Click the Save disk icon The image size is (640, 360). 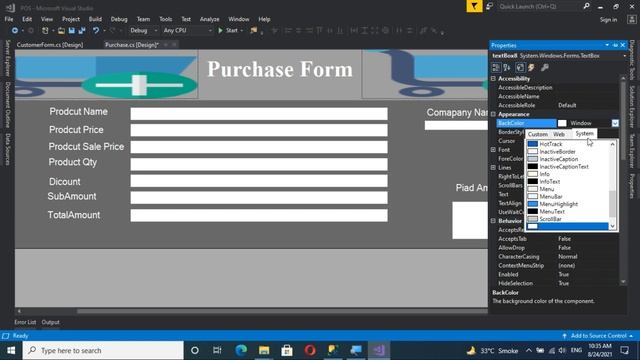coord(71,31)
